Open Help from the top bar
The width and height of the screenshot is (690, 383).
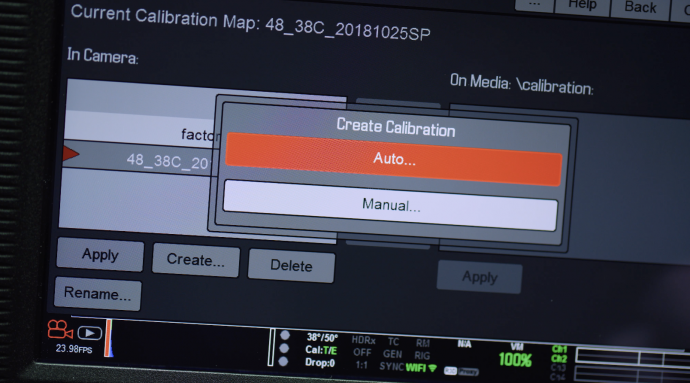click(582, 5)
